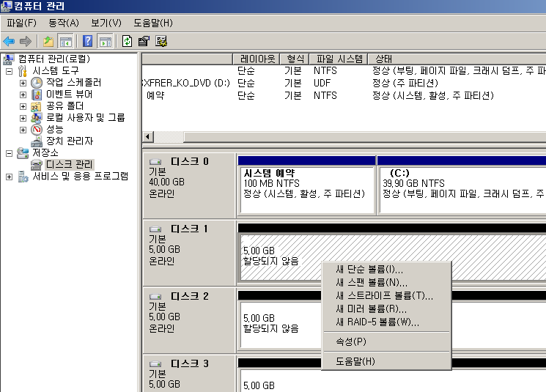546x392 pixels.
Task: Open the 파일(F) menu
Action: click(x=21, y=23)
